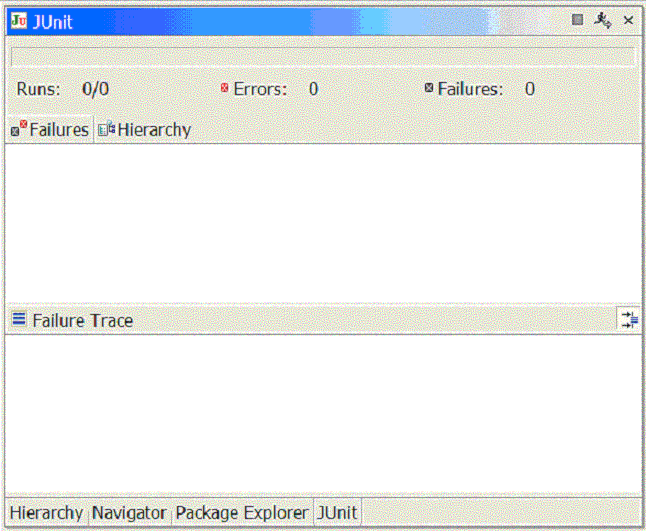Image resolution: width=646 pixels, height=531 pixels.
Task: Click the test progress bar
Action: (322, 57)
